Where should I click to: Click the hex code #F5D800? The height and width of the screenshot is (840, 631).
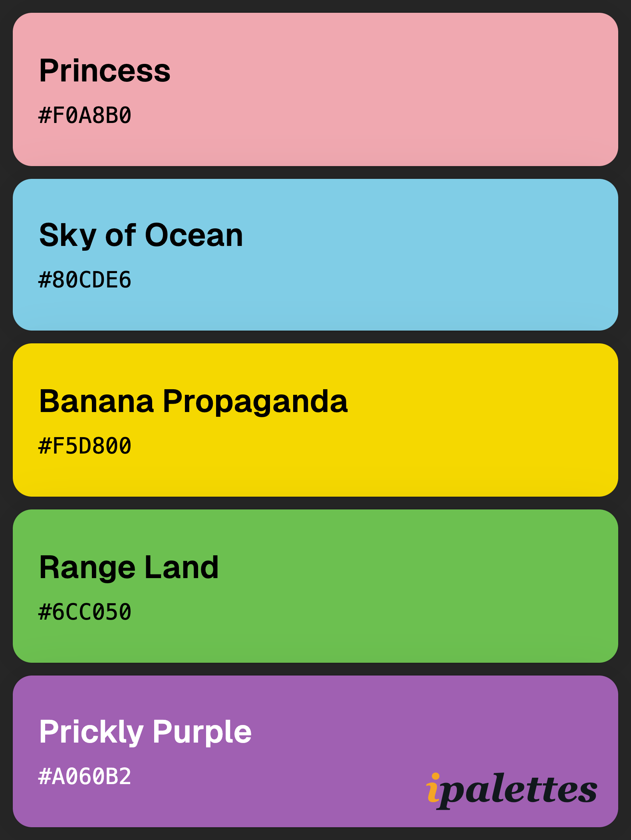pos(85,446)
